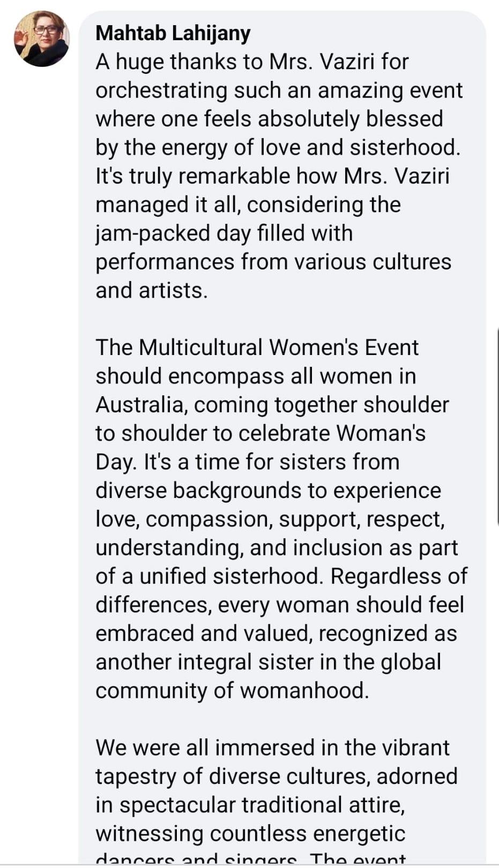This screenshot has height=868, width=499.
Task: Click the 'The Multicultural Women's Event' line
Action: 257,348
